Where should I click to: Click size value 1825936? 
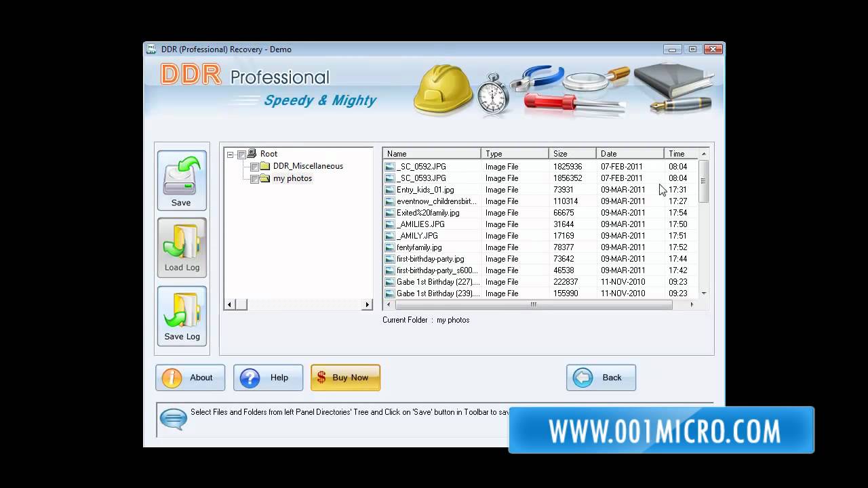(x=568, y=167)
